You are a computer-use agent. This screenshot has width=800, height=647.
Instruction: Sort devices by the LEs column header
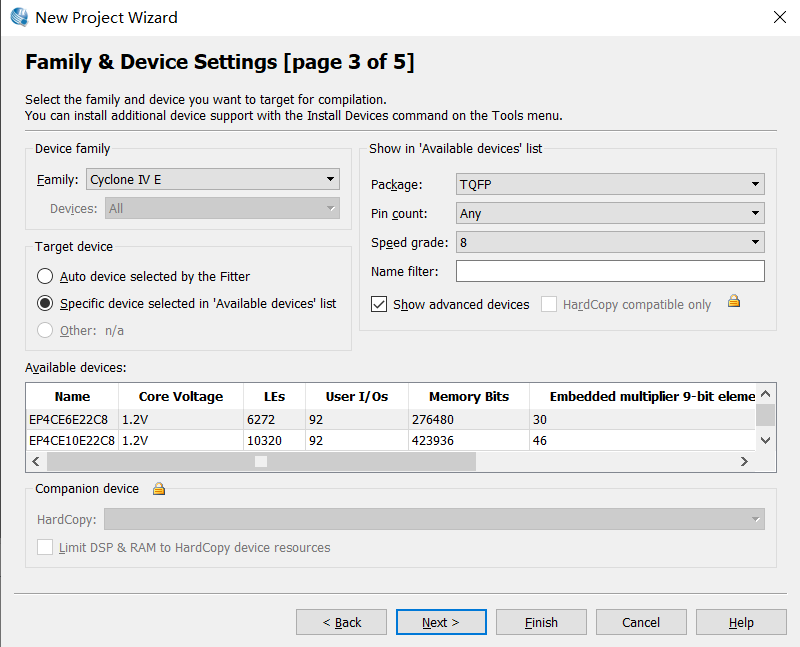(274, 397)
